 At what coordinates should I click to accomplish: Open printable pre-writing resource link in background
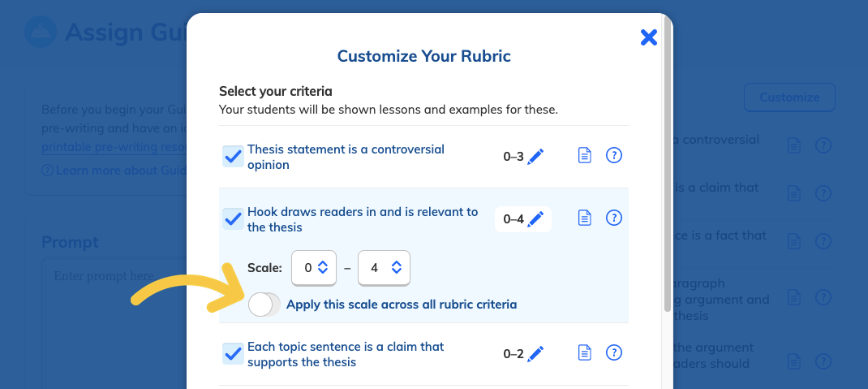pos(114,148)
